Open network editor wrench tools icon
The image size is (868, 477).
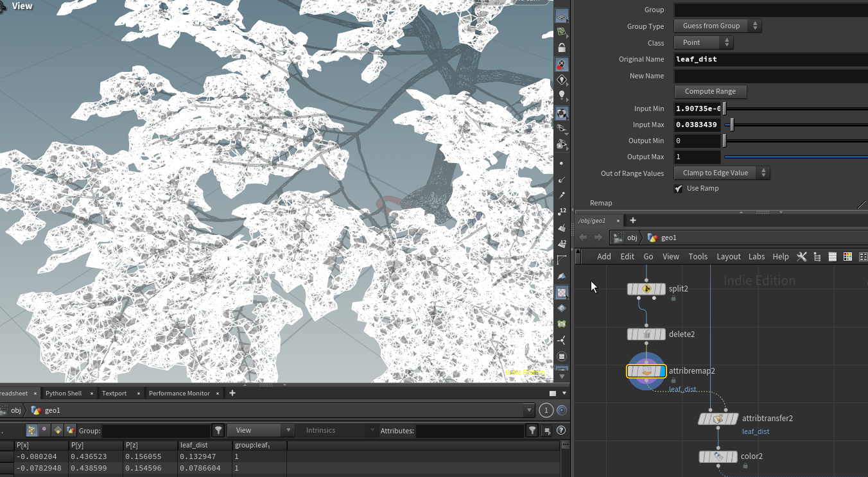[x=801, y=257]
